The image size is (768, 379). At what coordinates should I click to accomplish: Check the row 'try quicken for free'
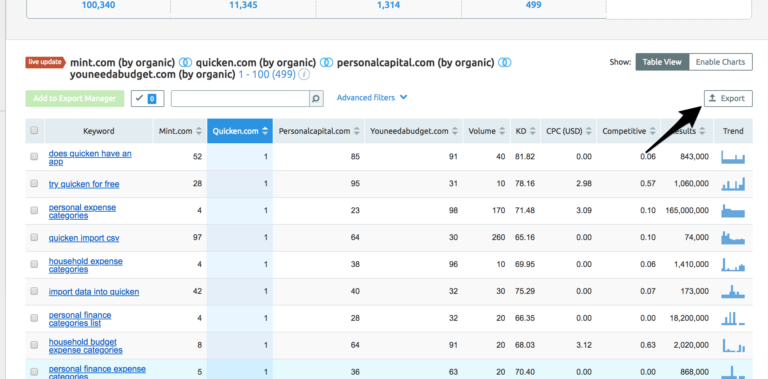click(34, 184)
